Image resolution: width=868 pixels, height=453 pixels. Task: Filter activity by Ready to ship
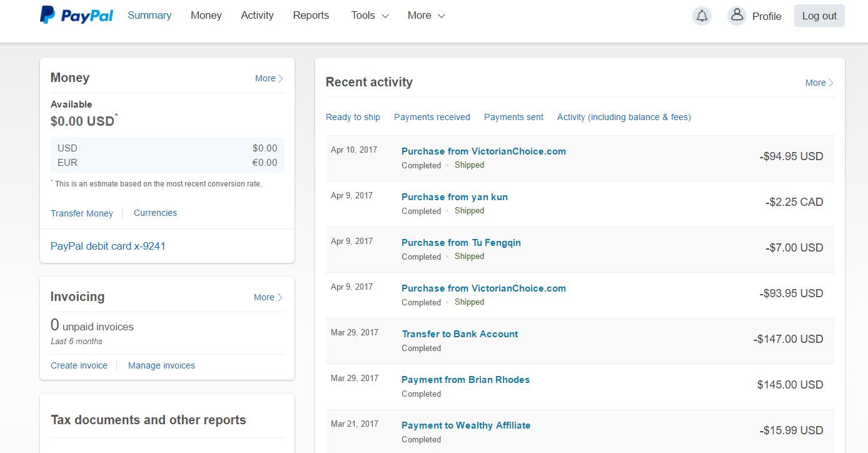coord(353,117)
